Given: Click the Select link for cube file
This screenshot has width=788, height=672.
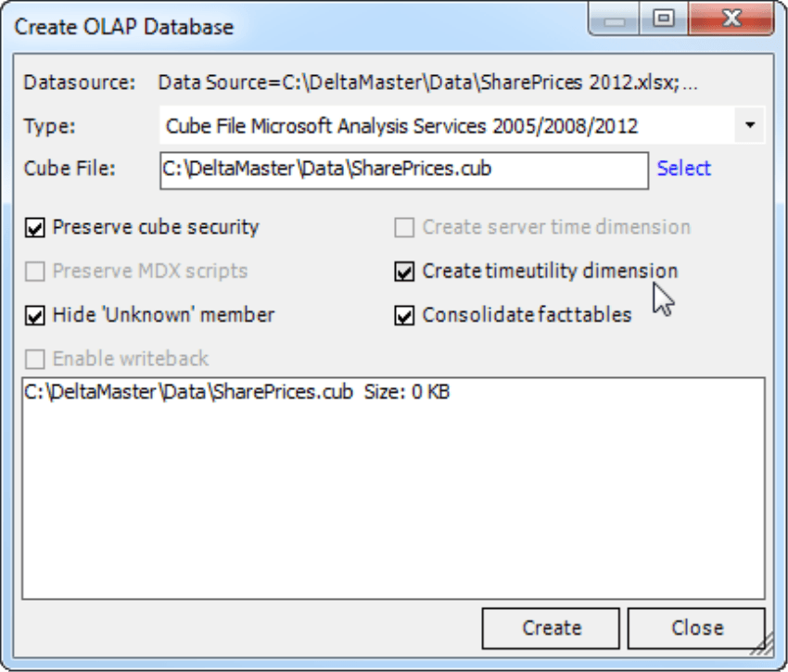Looking at the screenshot, I should click(x=684, y=169).
